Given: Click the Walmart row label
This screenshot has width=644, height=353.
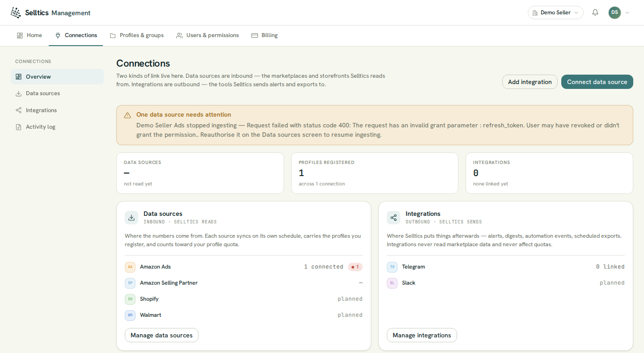Looking at the screenshot, I should [151, 315].
